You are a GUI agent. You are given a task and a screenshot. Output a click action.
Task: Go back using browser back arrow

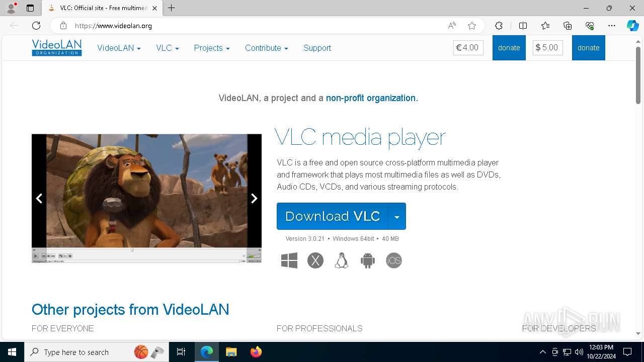pyautogui.click(x=14, y=26)
